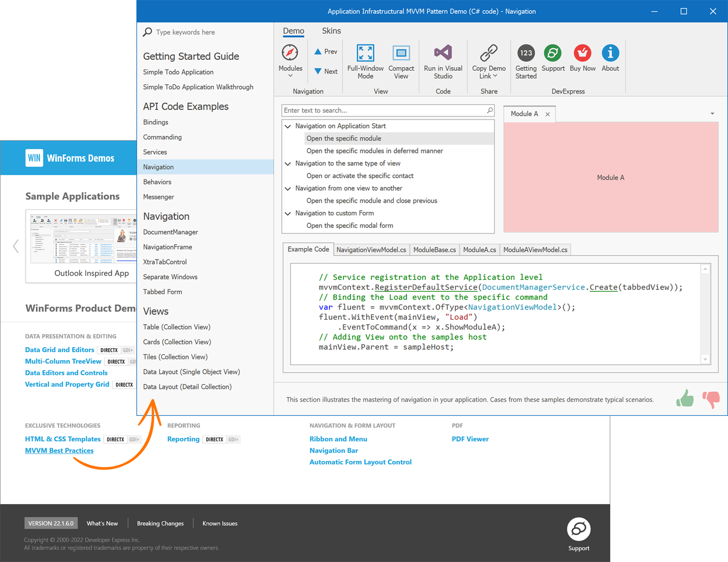728x562 pixels.
Task: Select Open the specific modal form
Action: click(x=350, y=226)
